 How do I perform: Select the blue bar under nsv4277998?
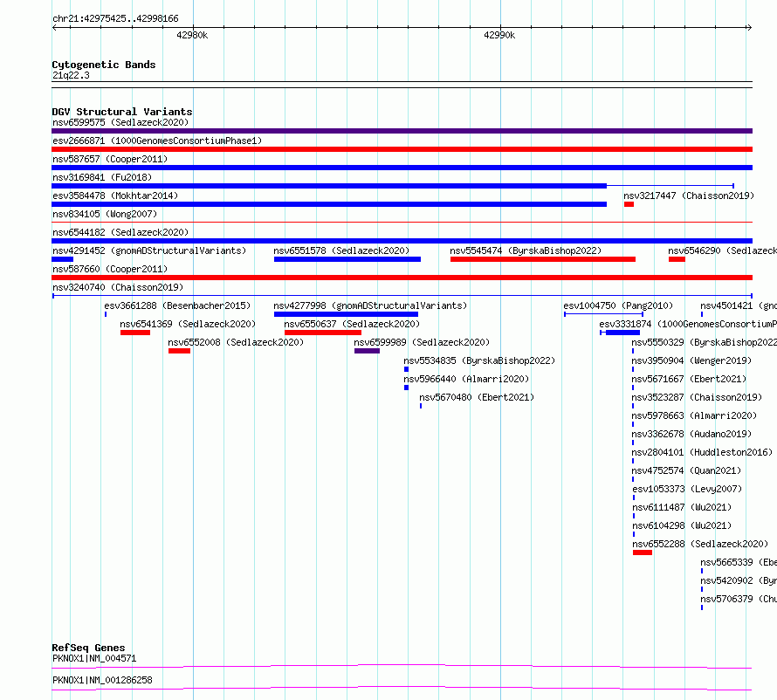point(346,314)
